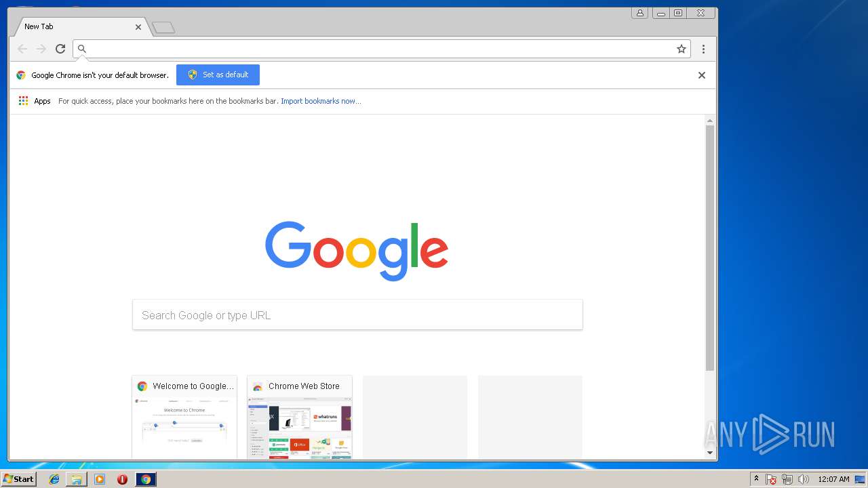Bookmark this page with the star icon
This screenshot has width=868, height=488.
pyautogui.click(x=682, y=49)
